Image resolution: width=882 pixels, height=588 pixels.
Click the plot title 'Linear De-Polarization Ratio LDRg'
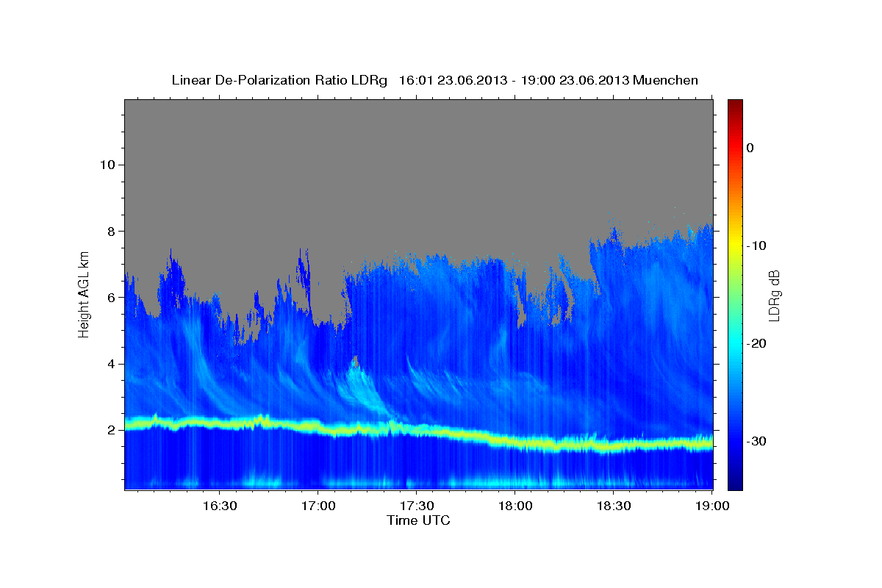coord(279,80)
